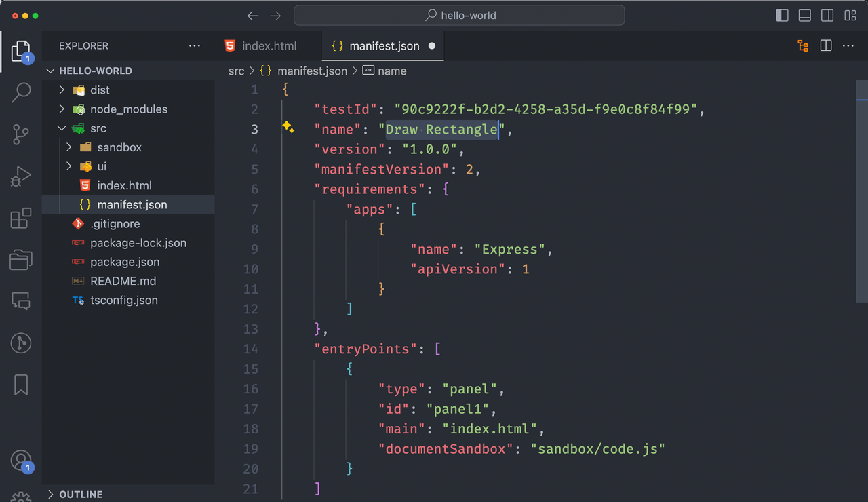The image size is (868, 502).
Task: Select manifest.json in the file tree
Action: click(x=127, y=204)
